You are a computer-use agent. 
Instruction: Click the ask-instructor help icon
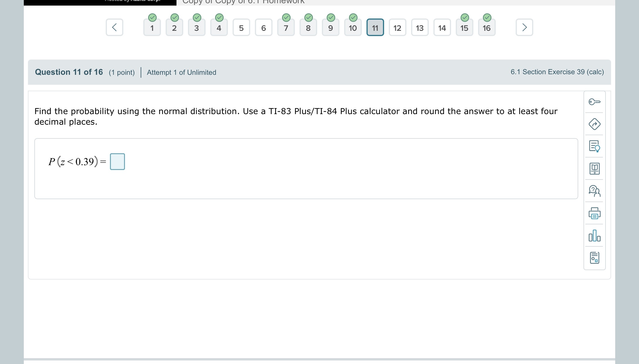pyautogui.click(x=594, y=191)
